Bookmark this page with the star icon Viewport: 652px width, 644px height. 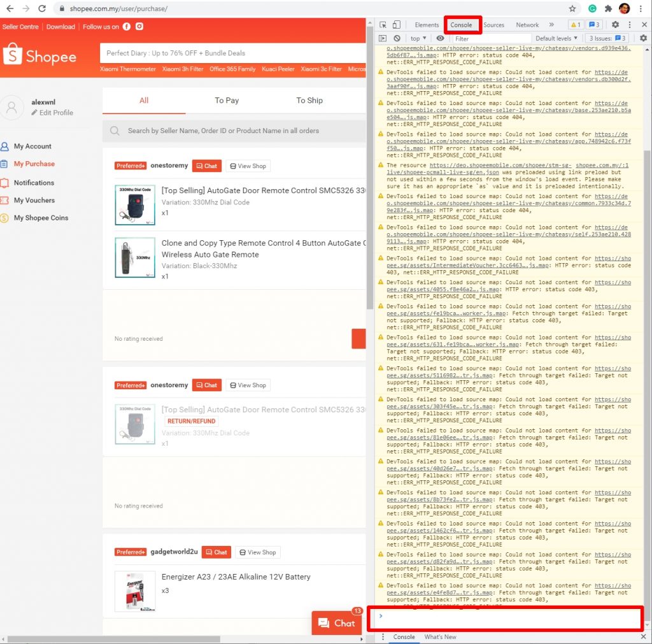[x=572, y=9]
